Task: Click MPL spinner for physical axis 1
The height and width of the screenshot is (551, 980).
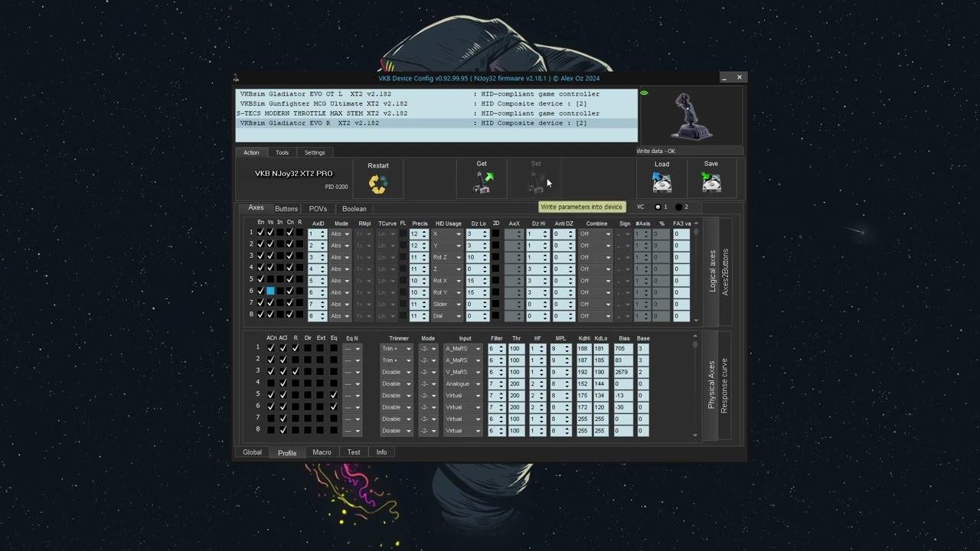Action: (560, 349)
